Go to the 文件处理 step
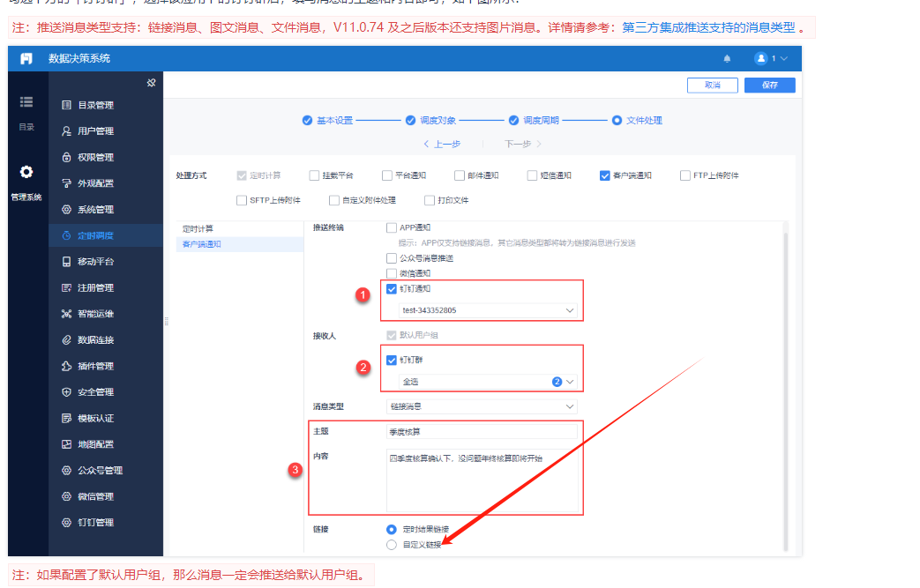 637,120
